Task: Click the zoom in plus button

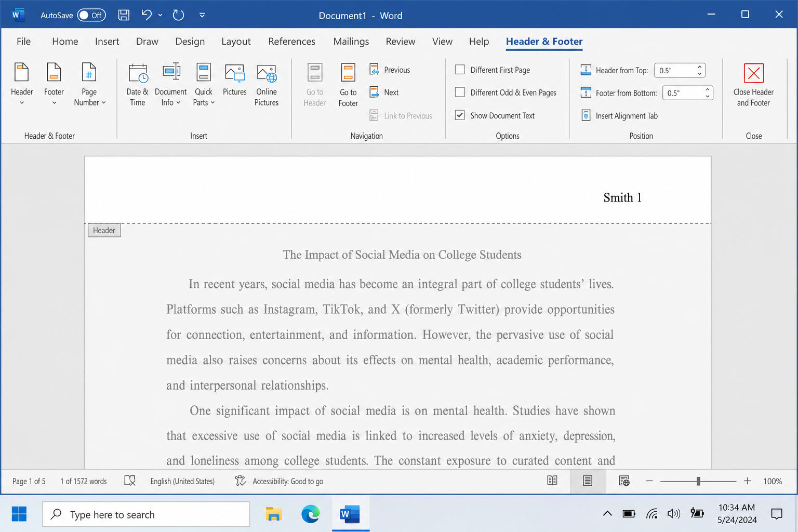Action: (x=747, y=481)
